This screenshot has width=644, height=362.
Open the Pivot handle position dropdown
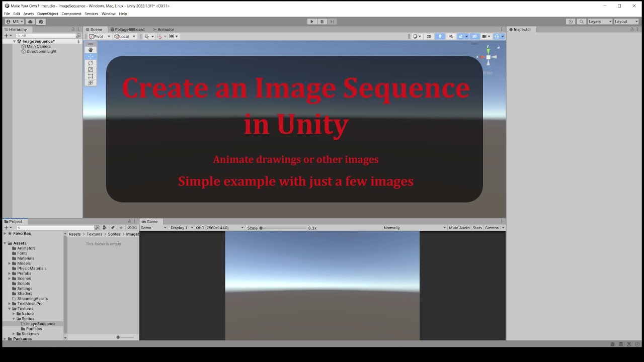[100, 36]
